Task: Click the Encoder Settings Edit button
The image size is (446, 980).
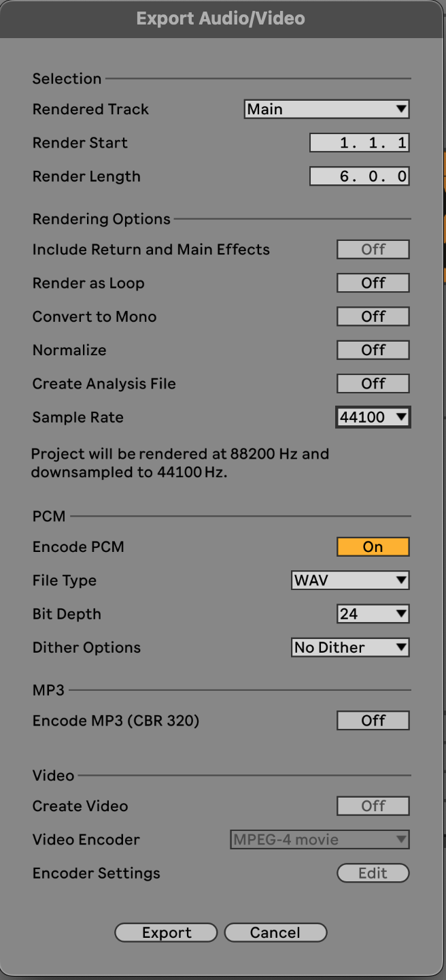Action: coord(373,873)
